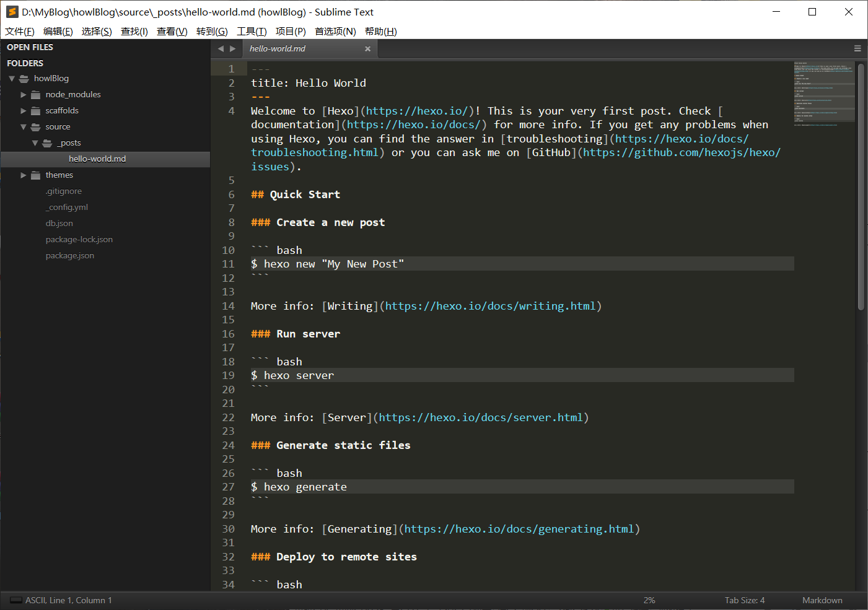
Task: Click the next tab arrow
Action: point(233,48)
